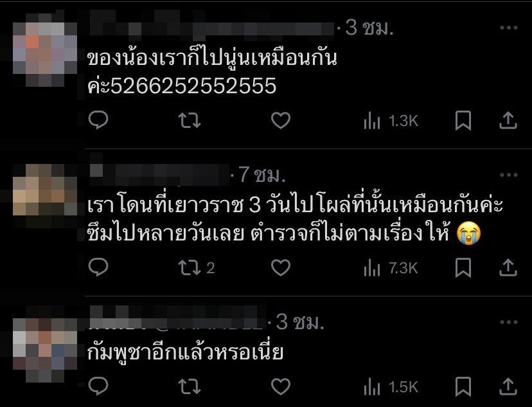Viewport: 532px width, 407px height.
Task: Retweet the first comment posted 3 ชม.
Action: [x=190, y=120]
